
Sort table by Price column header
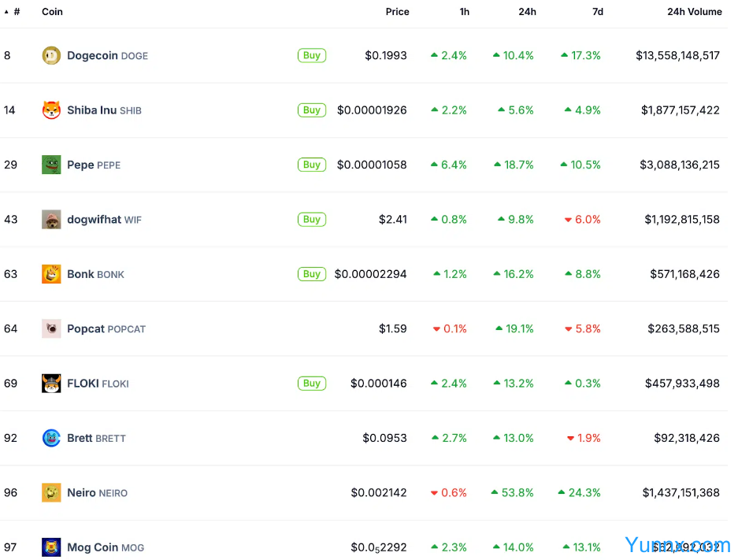(x=397, y=12)
